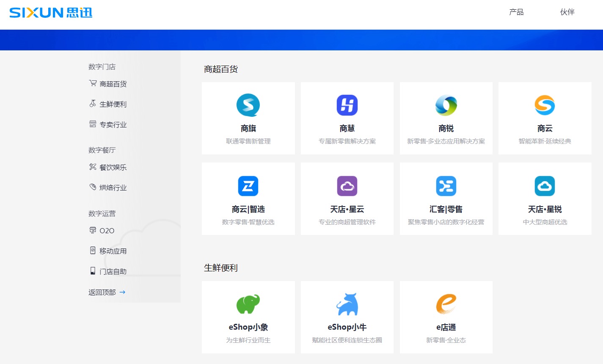Click the 天店•星云 product title

(x=347, y=209)
